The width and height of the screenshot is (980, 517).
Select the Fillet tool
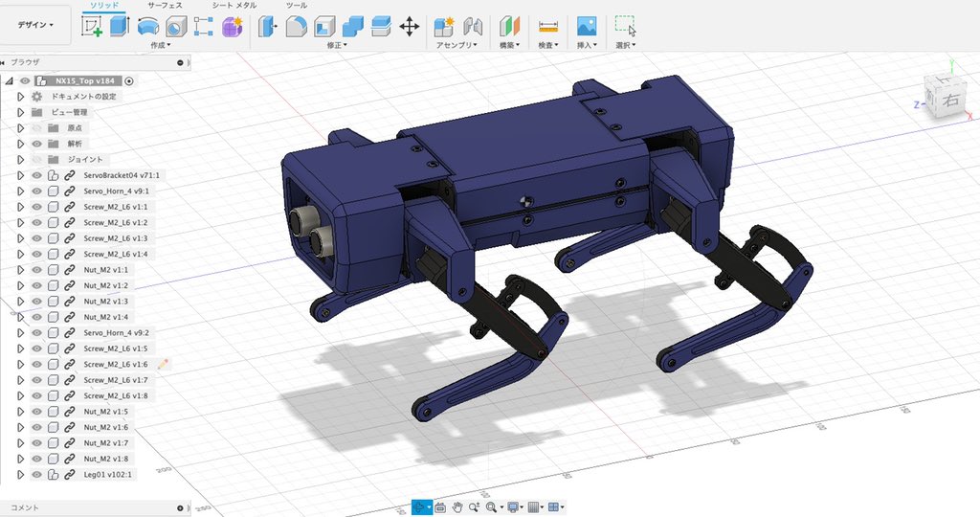297,26
